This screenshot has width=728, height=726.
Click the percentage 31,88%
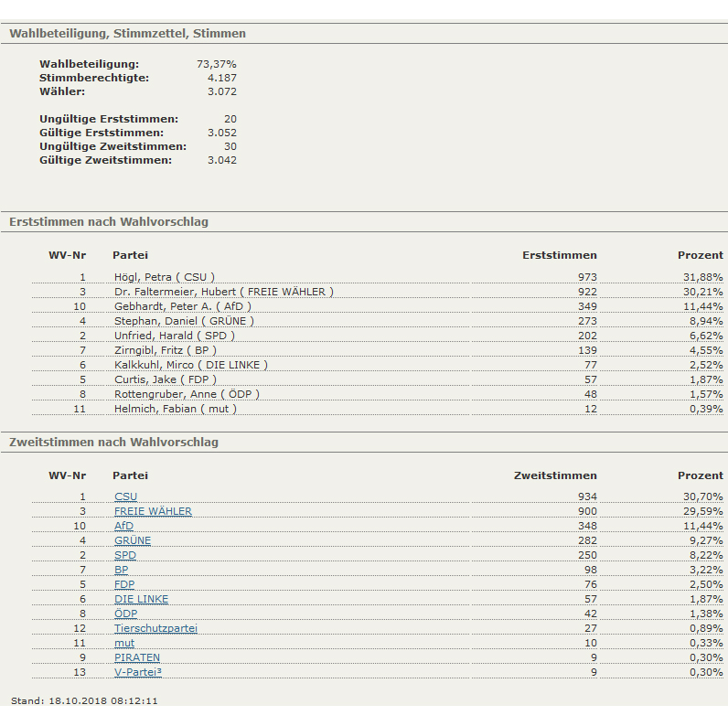pos(703,278)
